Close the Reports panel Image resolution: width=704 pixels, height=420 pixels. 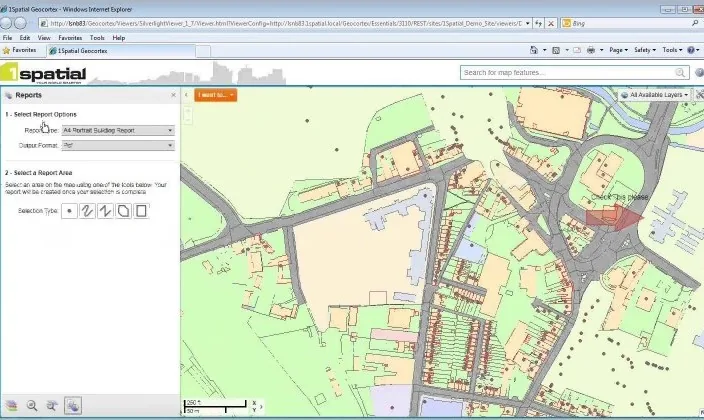[174, 95]
